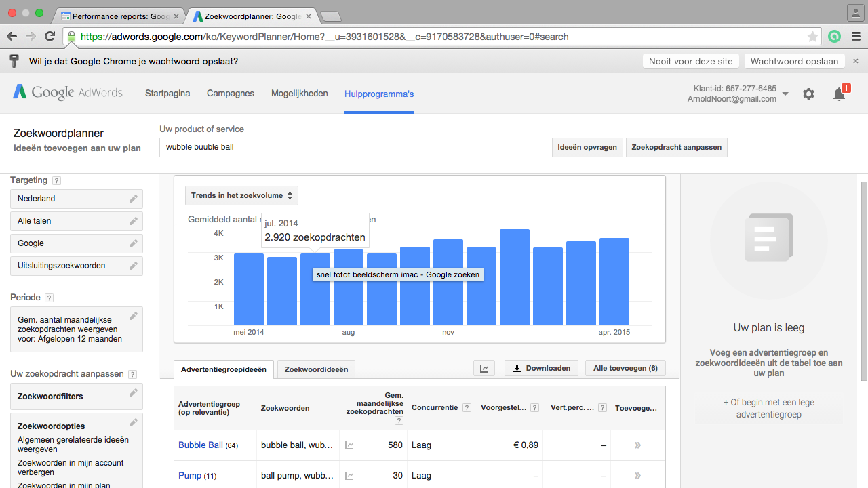Image resolution: width=868 pixels, height=488 pixels.
Task: Open help icon for Gem. maandelijkse zoekopdrachten
Action: (399, 421)
